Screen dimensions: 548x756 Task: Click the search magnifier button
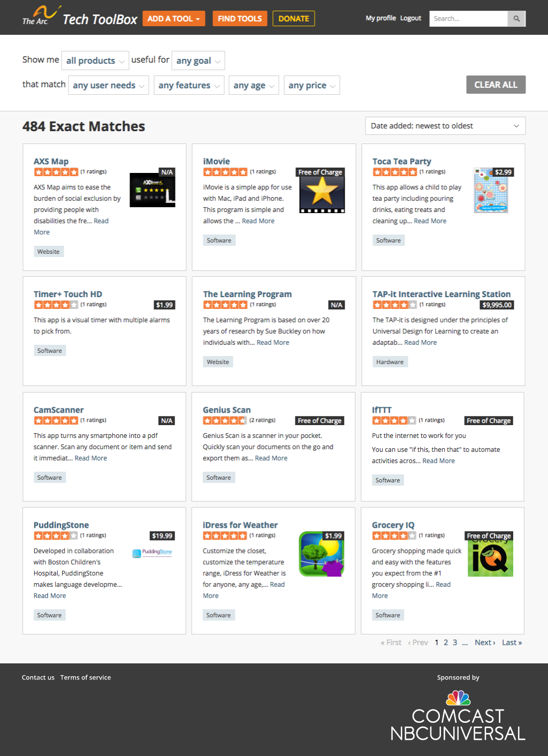point(516,19)
